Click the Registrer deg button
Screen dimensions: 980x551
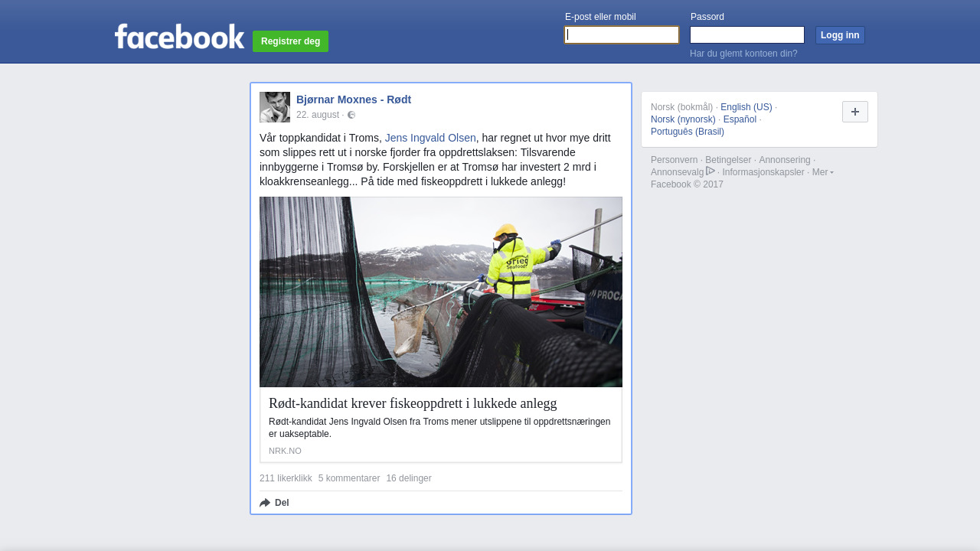290,41
